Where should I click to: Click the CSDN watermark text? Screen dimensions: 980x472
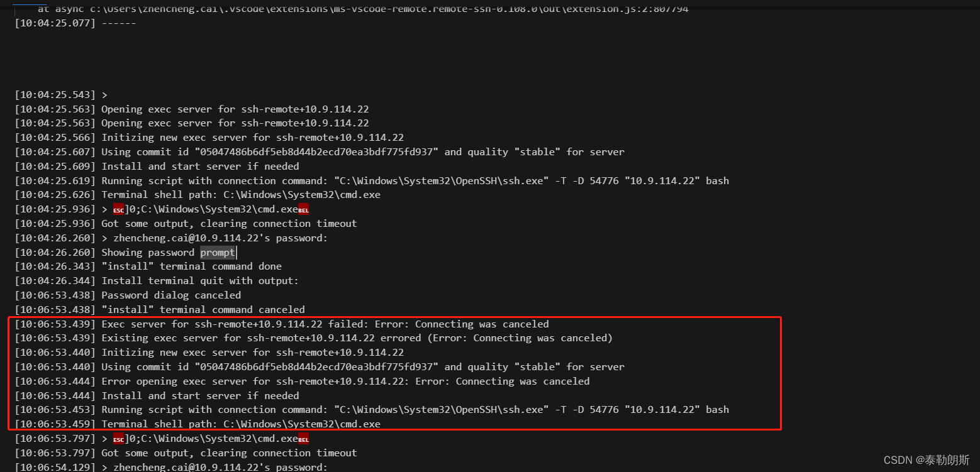[926, 460]
